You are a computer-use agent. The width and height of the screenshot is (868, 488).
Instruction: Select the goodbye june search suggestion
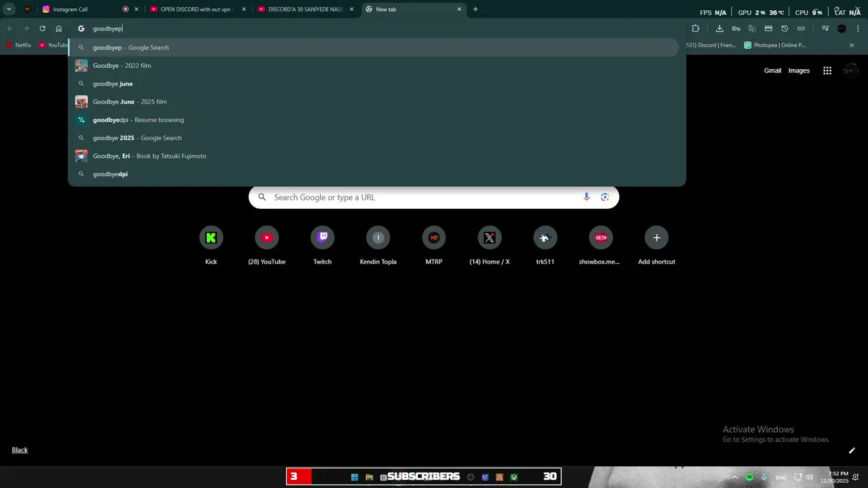tap(374, 83)
